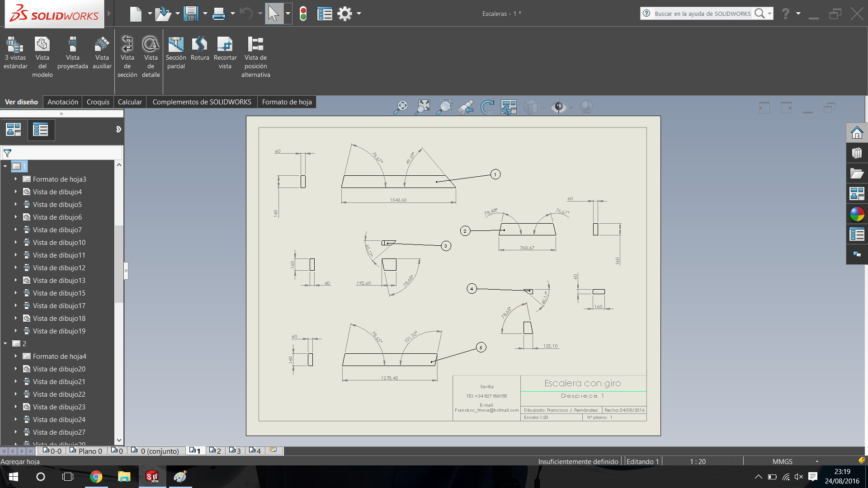The width and height of the screenshot is (868, 488).
Task: Toggle the hide/show items eye icon
Action: 559,107
